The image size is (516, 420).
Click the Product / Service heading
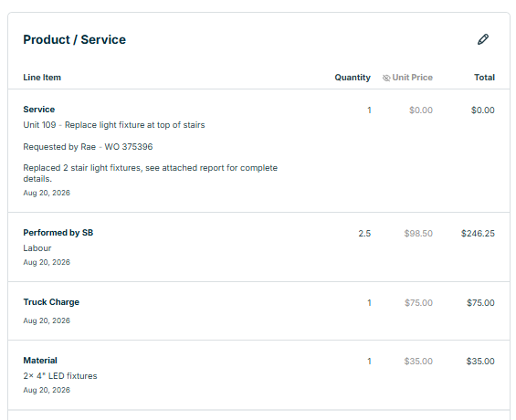74,39
